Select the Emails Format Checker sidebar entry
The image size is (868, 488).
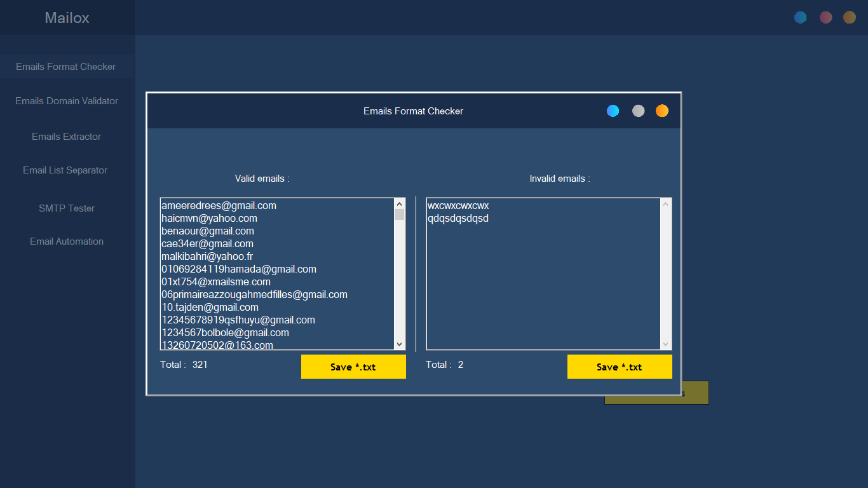(66, 66)
